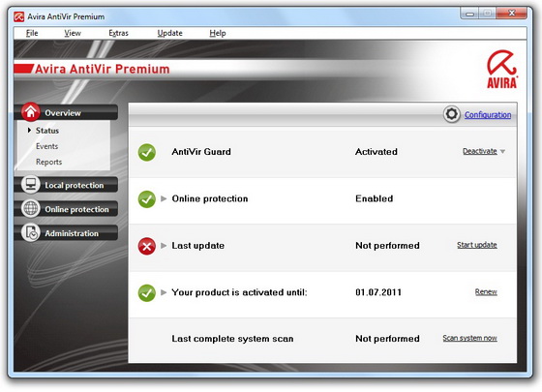The image size is (542, 392).
Task: Open the Administration section
Action: 66,233
